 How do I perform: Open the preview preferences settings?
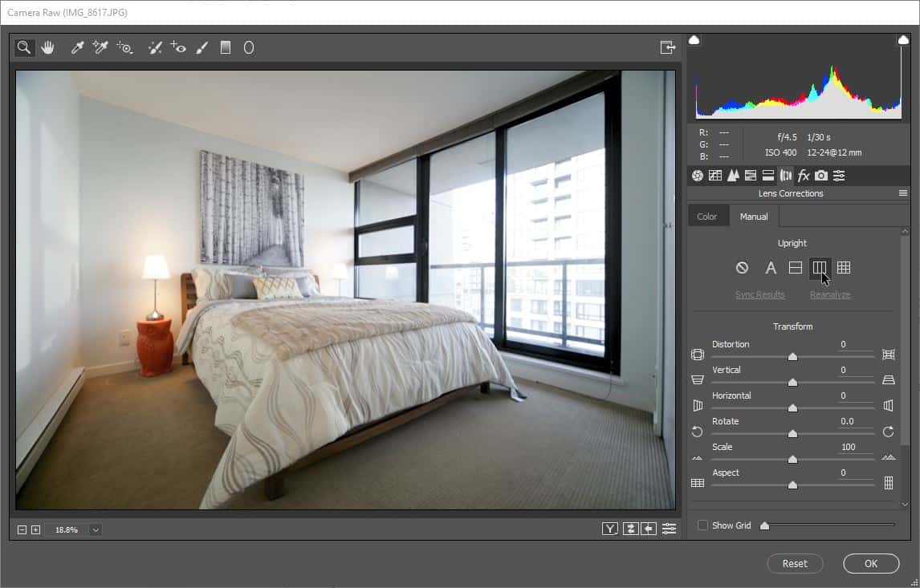pyautogui.click(x=670, y=529)
